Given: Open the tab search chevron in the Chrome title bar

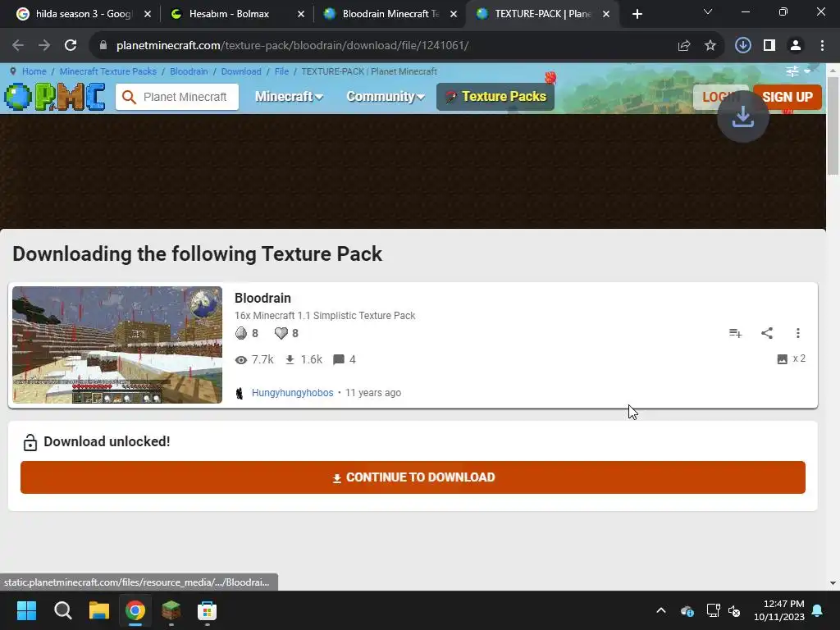Looking at the screenshot, I should pos(708,11).
